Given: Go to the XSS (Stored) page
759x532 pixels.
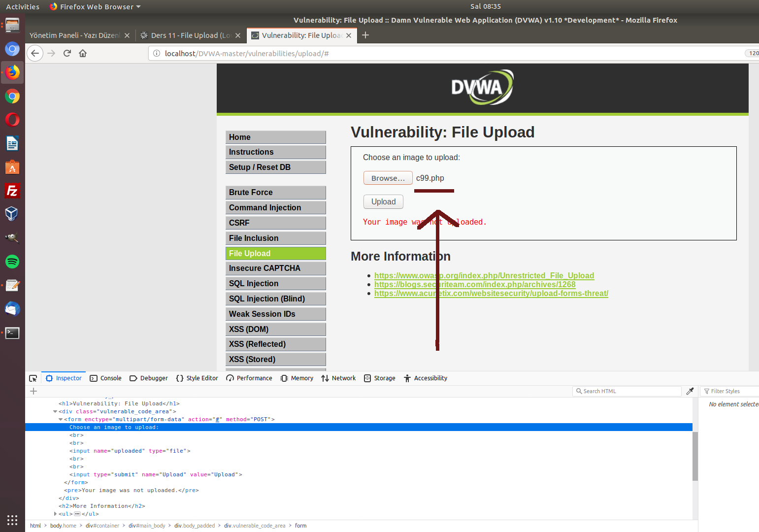Looking at the screenshot, I should (276, 359).
